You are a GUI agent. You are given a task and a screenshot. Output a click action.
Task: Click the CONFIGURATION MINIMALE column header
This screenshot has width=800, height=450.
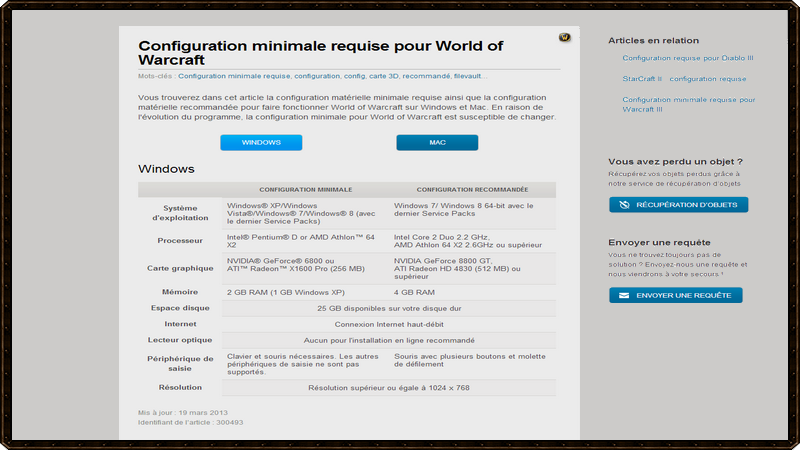[306, 190]
